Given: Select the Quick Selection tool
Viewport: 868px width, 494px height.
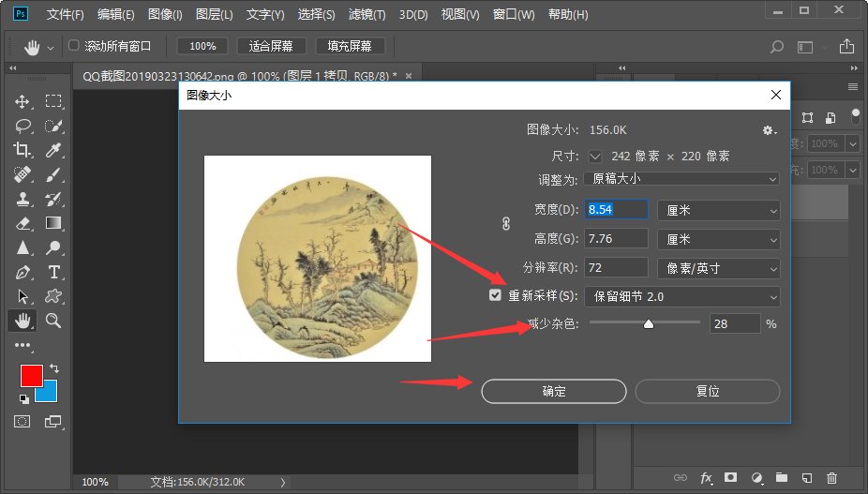Looking at the screenshot, I should [x=53, y=126].
